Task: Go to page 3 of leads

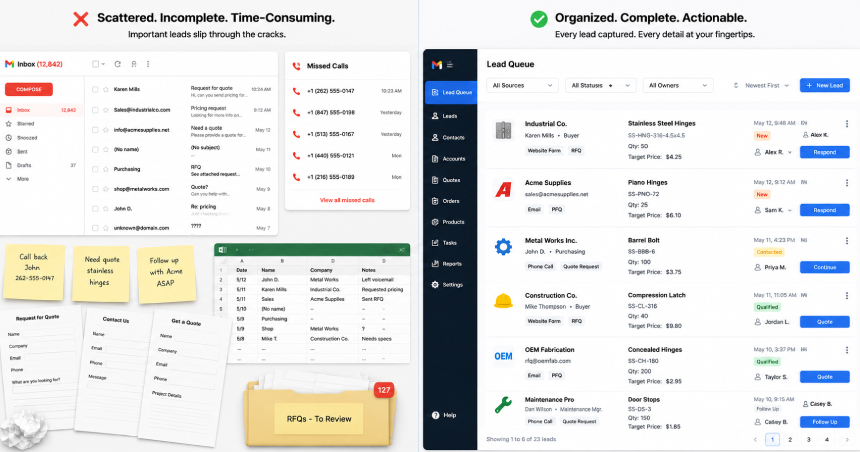Action: tap(808, 439)
